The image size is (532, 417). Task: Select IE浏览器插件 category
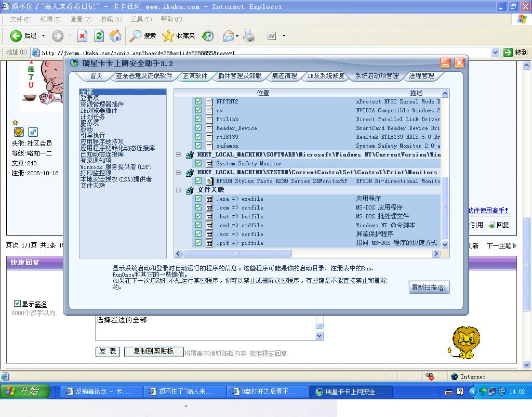click(x=99, y=110)
